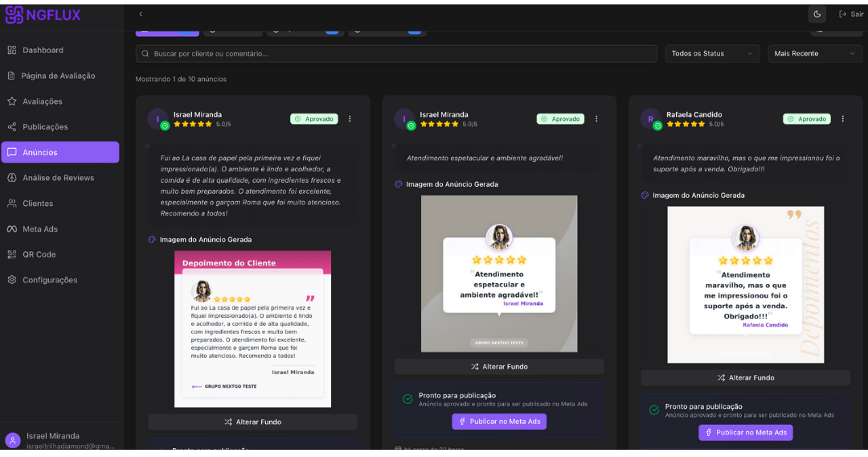Screen dimensions: 868x457
Task: Click the Atendimento espetacular ad image thumbnail
Action: point(499,274)
